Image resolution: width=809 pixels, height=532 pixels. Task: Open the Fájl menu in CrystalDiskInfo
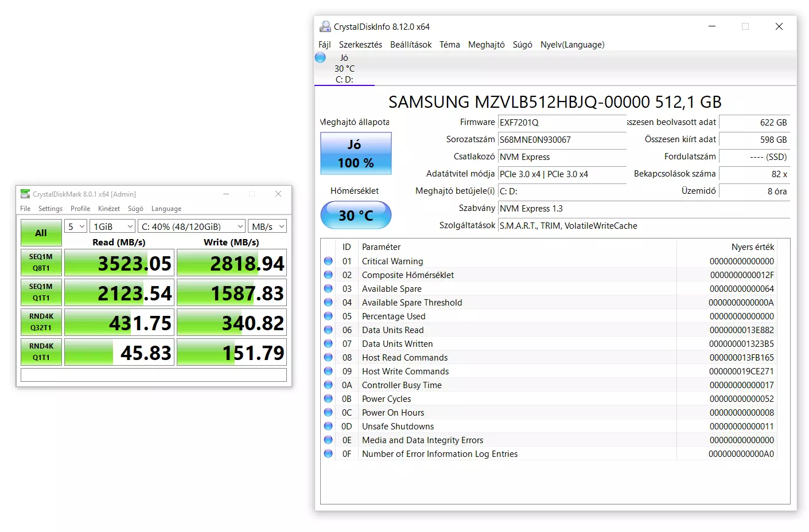325,44
